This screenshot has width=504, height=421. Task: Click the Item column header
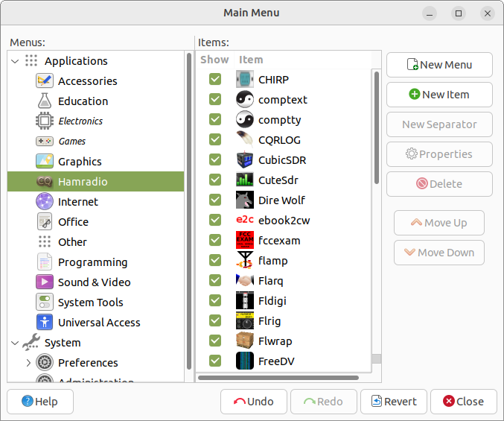click(251, 60)
